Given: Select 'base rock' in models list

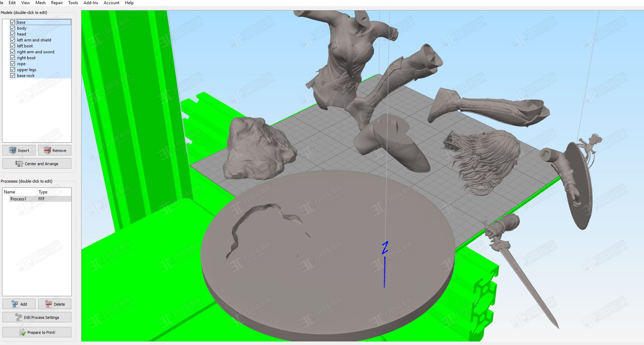Looking at the screenshot, I should (x=26, y=75).
